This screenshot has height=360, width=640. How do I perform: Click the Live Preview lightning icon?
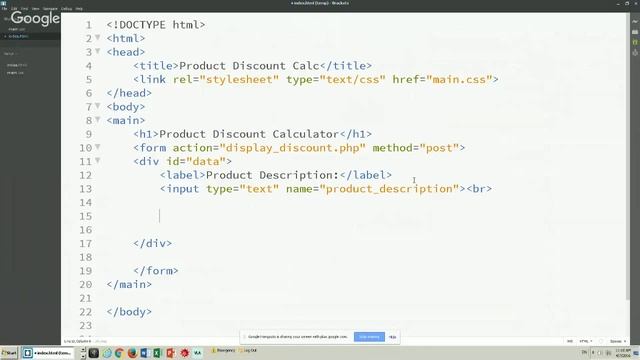click(635, 21)
